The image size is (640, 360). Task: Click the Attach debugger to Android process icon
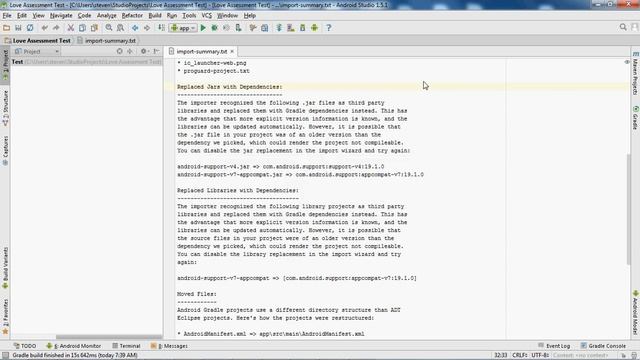(x=238, y=28)
